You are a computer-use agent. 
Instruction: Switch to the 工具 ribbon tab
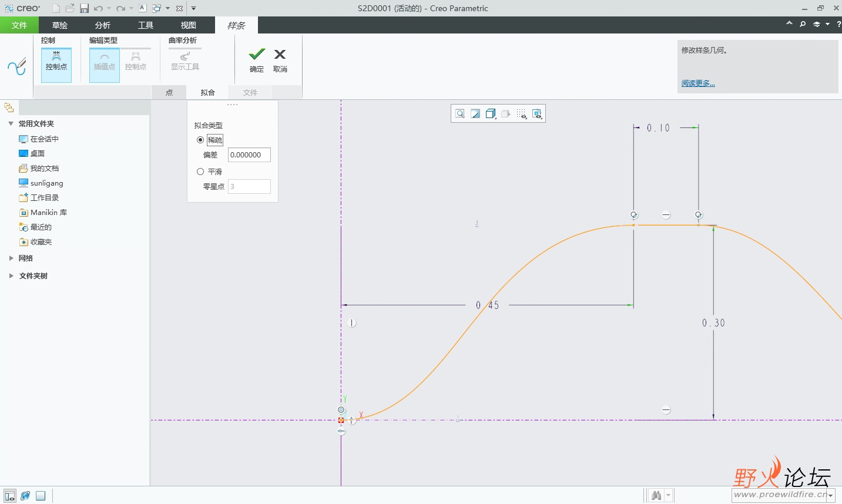[x=146, y=25]
